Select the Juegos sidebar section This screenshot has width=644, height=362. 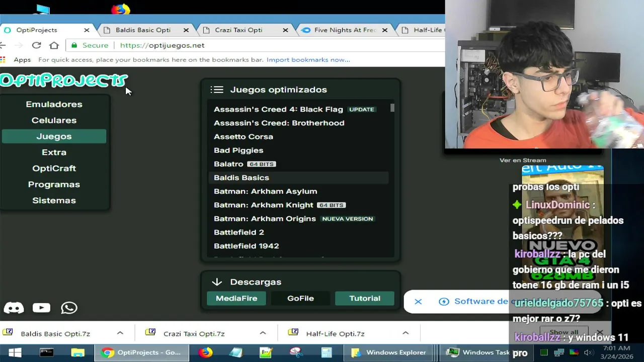[x=54, y=136]
